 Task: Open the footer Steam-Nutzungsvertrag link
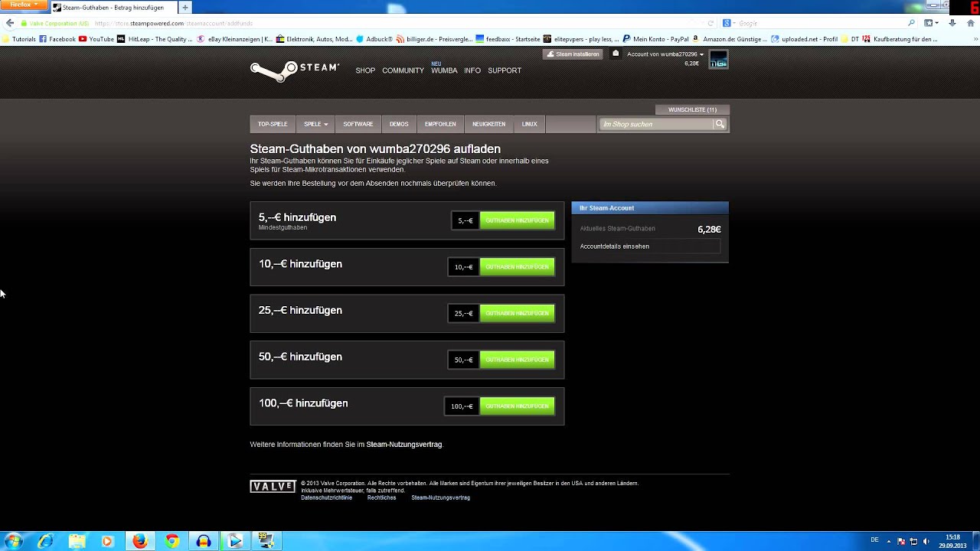[440, 497]
